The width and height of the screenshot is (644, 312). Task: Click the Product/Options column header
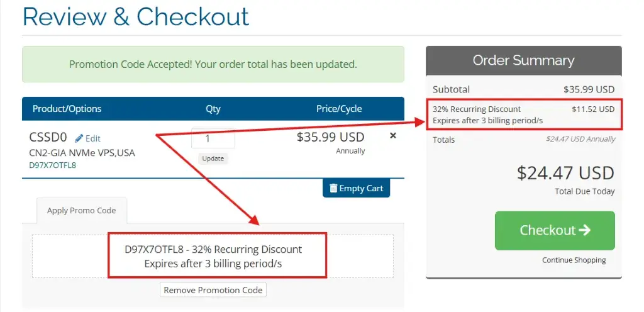click(x=67, y=109)
